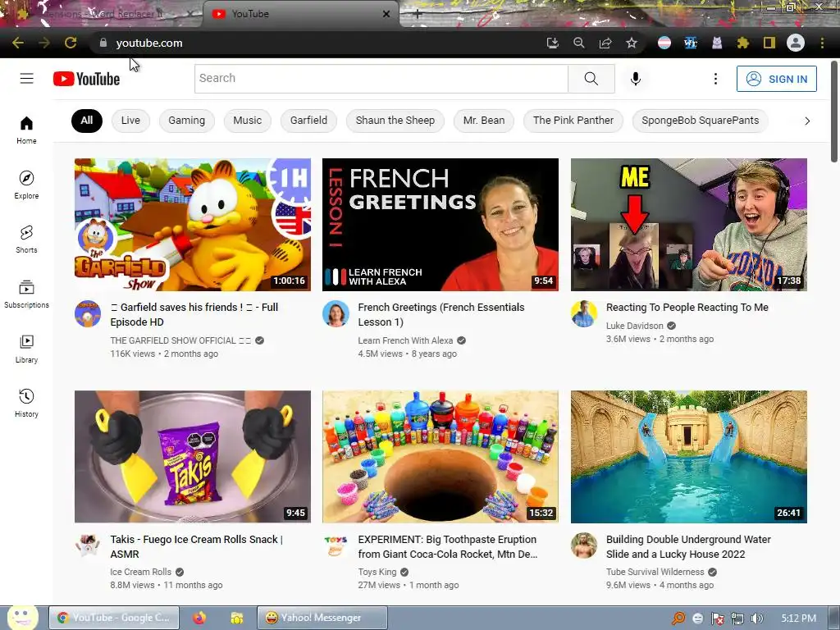Viewport: 840px width, 630px height.
Task: Switch to Yahoo! Messenger in the taskbar
Action: coord(322,618)
